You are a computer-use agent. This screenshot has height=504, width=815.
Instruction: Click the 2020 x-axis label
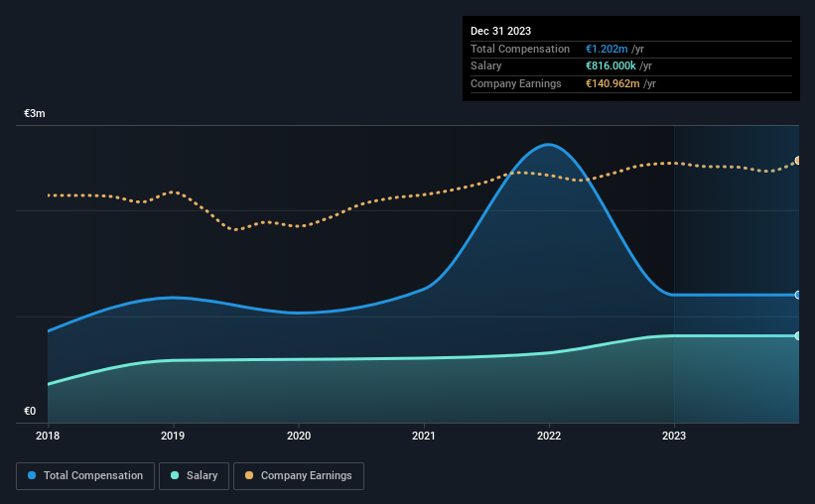299,436
